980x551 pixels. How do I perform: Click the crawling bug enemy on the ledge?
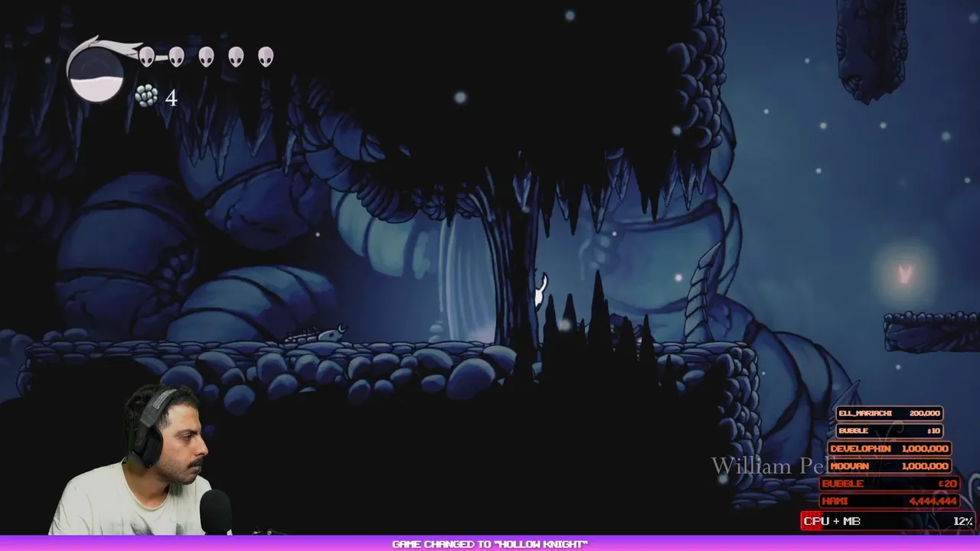click(x=316, y=334)
